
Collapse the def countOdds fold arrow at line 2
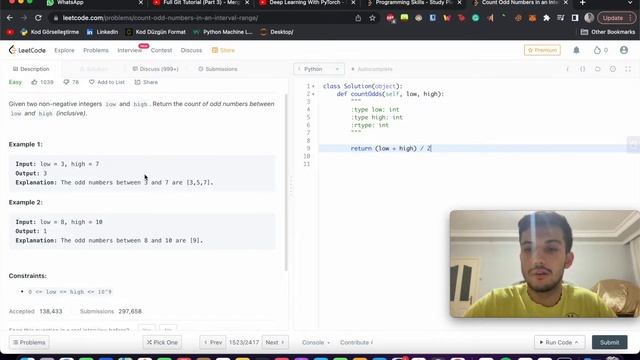313,94
